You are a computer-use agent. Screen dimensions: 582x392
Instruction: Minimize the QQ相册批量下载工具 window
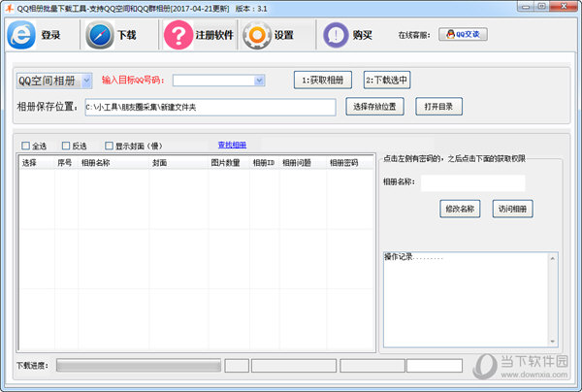pos(526,7)
